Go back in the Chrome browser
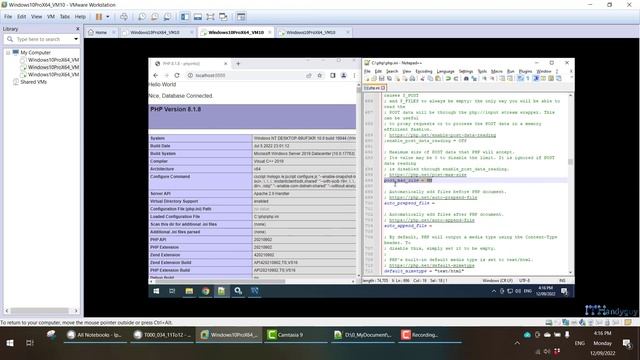This screenshot has height=360, width=640. (156, 76)
